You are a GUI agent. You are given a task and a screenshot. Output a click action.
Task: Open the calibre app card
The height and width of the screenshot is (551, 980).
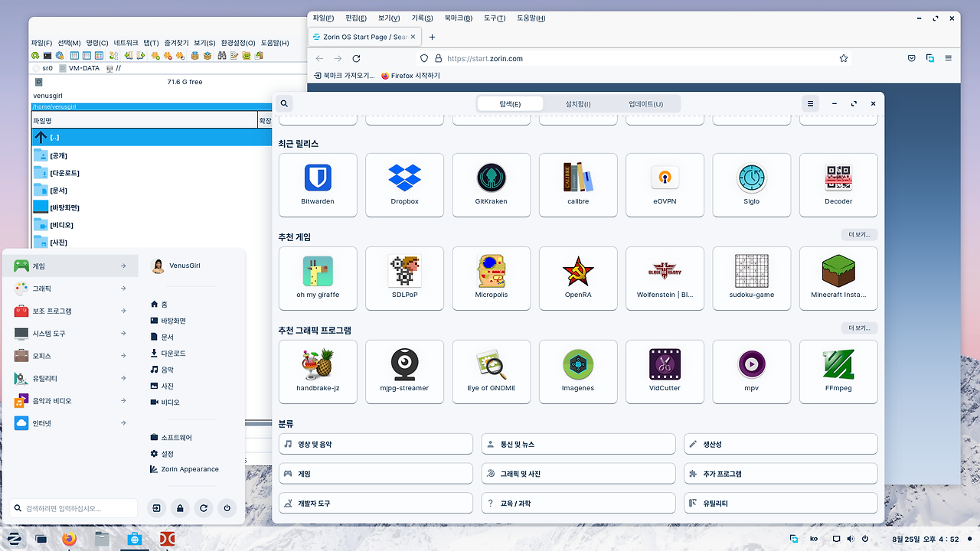pos(578,184)
